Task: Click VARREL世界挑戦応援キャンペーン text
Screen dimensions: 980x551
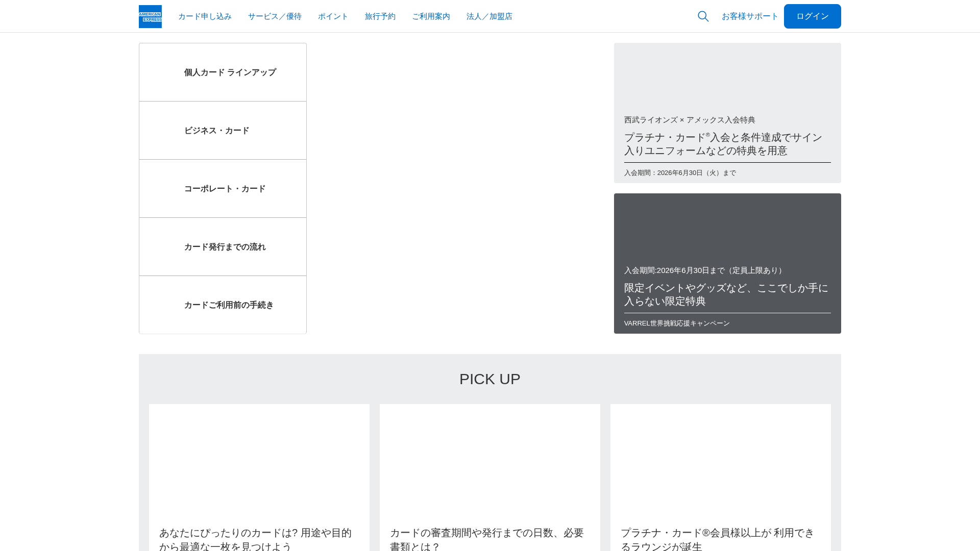Action: point(677,323)
